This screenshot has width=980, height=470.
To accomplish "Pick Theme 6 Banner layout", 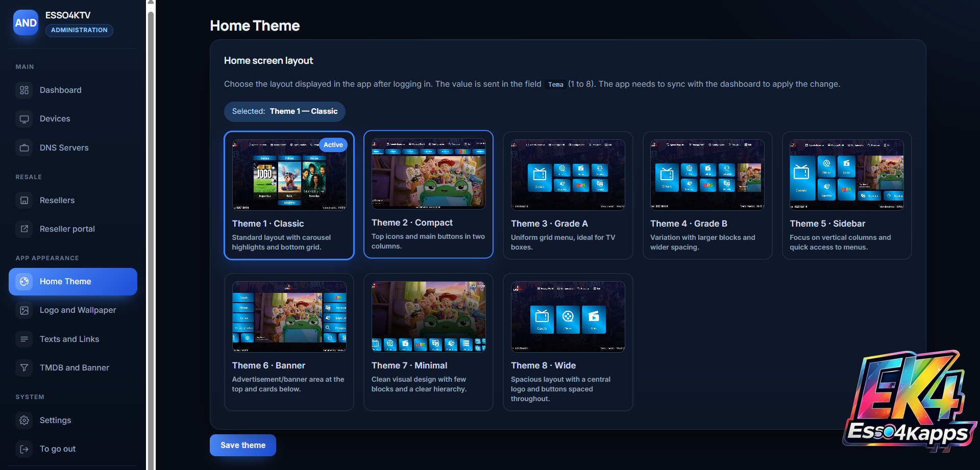I will (x=289, y=342).
